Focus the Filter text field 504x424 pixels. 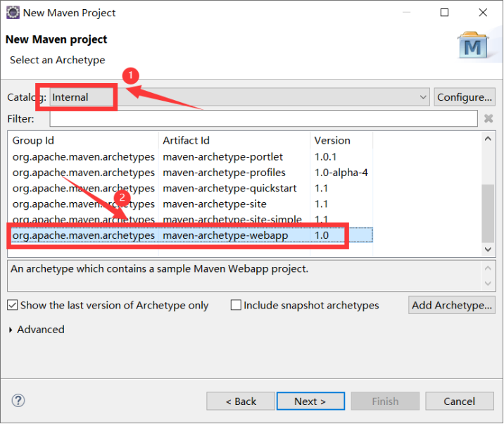click(263, 118)
